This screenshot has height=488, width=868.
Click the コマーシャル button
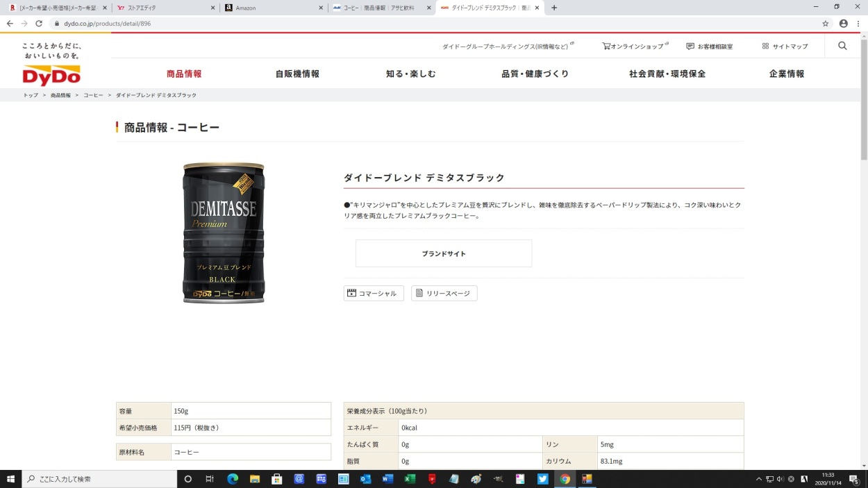(374, 294)
